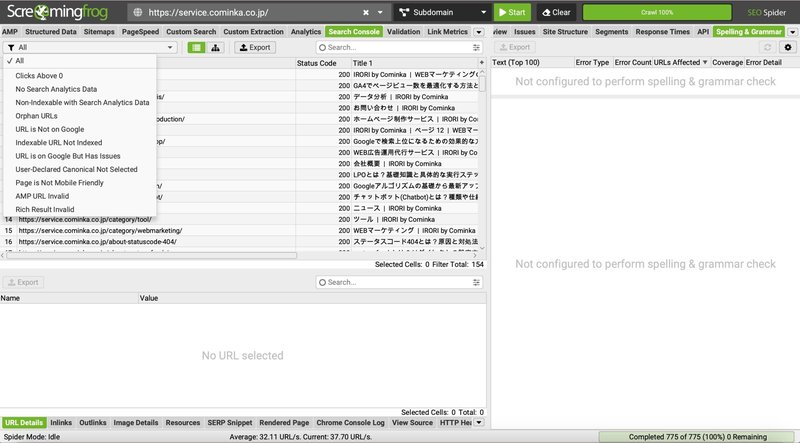Open the Link Metrics tab
Screen dimensions: 800x443
click(447, 32)
